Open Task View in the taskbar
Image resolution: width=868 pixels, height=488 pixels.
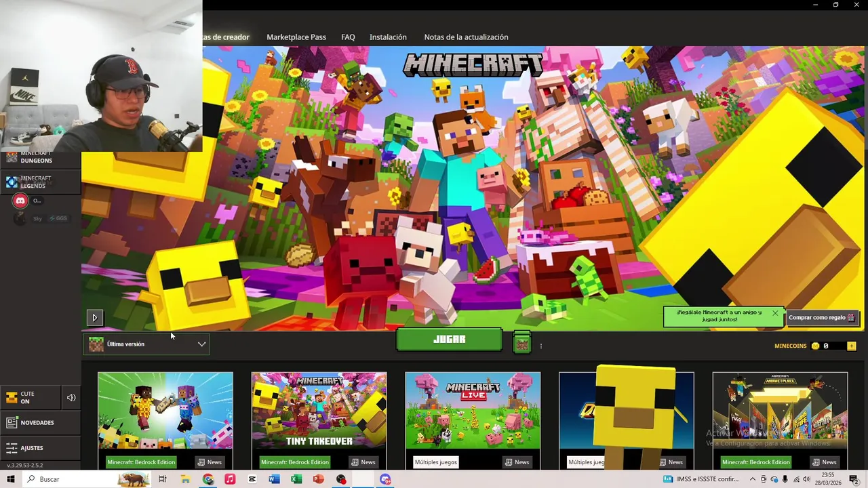[163, 479]
